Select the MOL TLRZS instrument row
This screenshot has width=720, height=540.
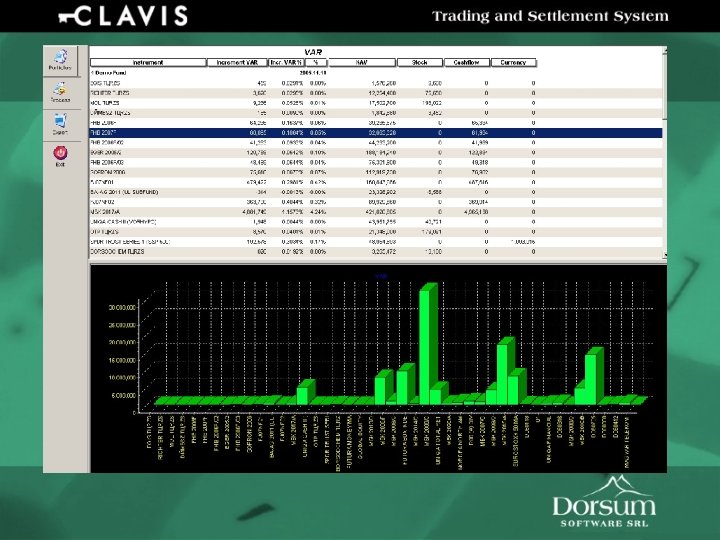click(376, 103)
